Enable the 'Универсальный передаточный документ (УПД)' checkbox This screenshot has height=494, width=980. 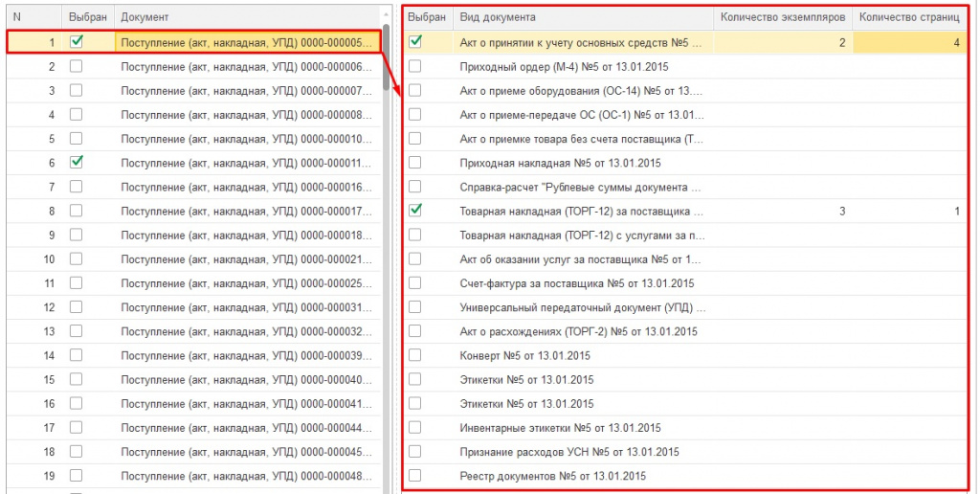[x=415, y=307]
